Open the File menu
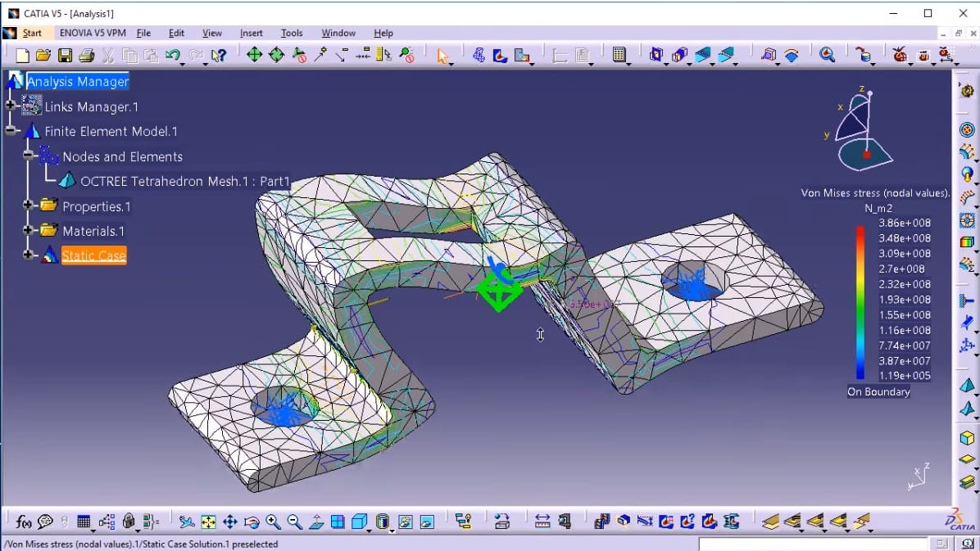The width and height of the screenshot is (980, 551). 143,33
